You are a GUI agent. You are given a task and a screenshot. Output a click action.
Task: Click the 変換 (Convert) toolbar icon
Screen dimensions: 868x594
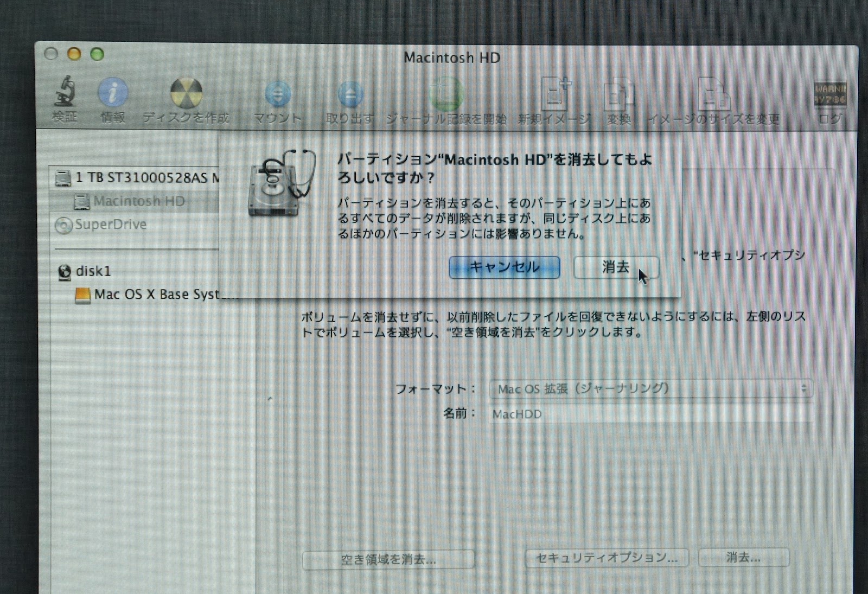(x=619, y=94)
